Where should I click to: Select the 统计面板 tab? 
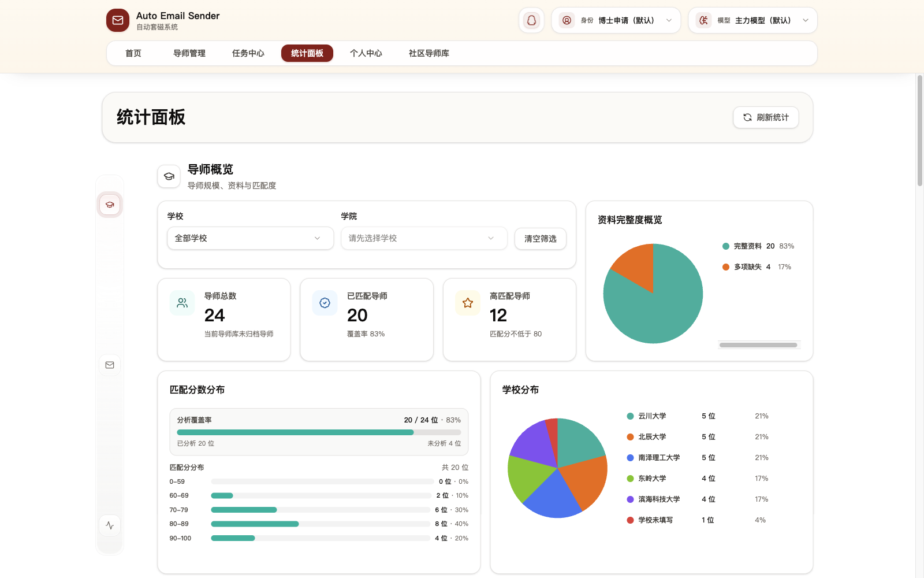point(307,53)
